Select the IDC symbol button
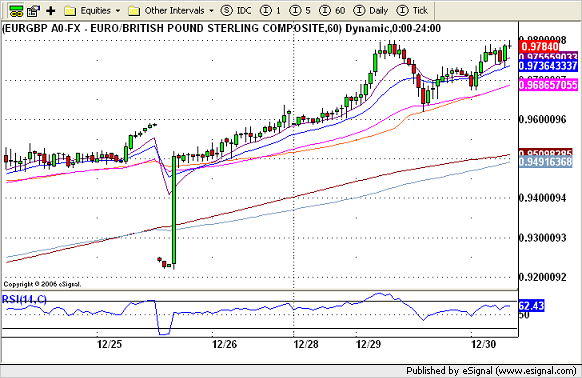Image resolution: width=582 pixels, height=378 pixels. point(236,11)
